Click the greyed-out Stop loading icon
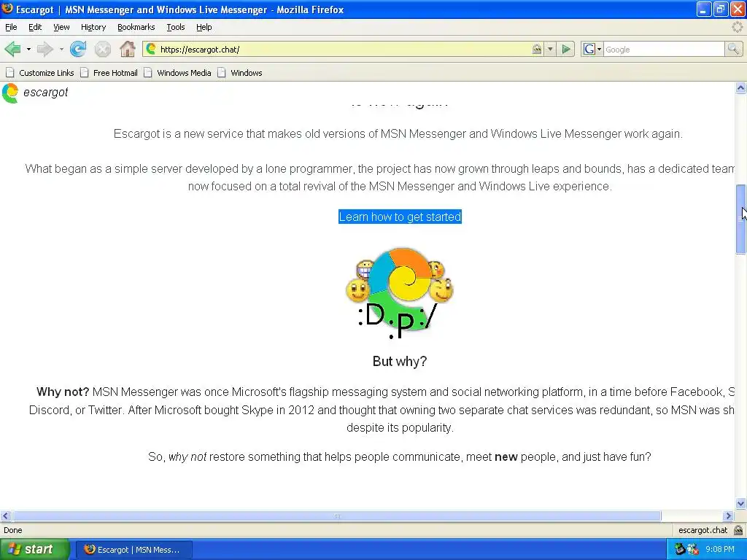The width and height of the screenshot is (747, 560). click(102, 49)
